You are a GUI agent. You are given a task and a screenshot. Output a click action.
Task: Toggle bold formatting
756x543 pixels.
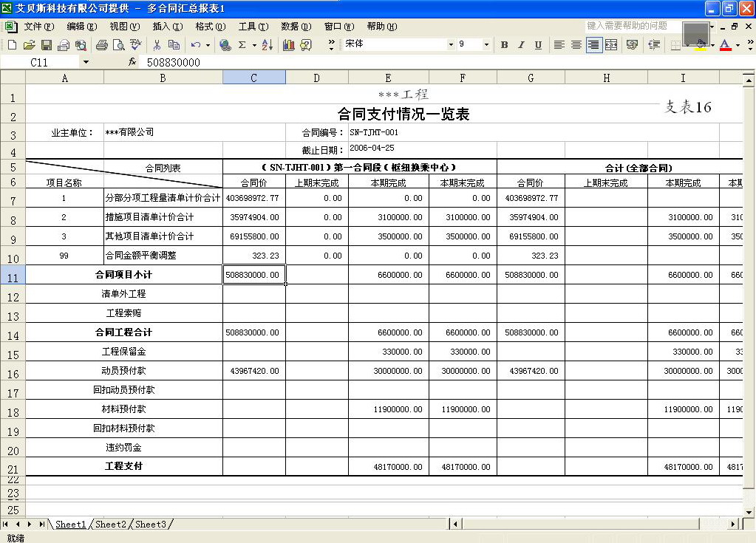point(504,45)
